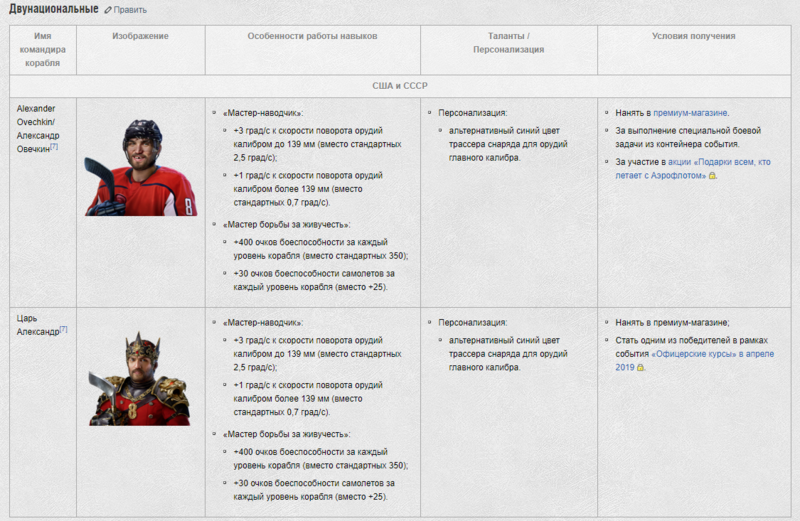Click «Мастер-наводчик» skill in Царь Александр row
The image size is (800, 521).
[263, 322]
